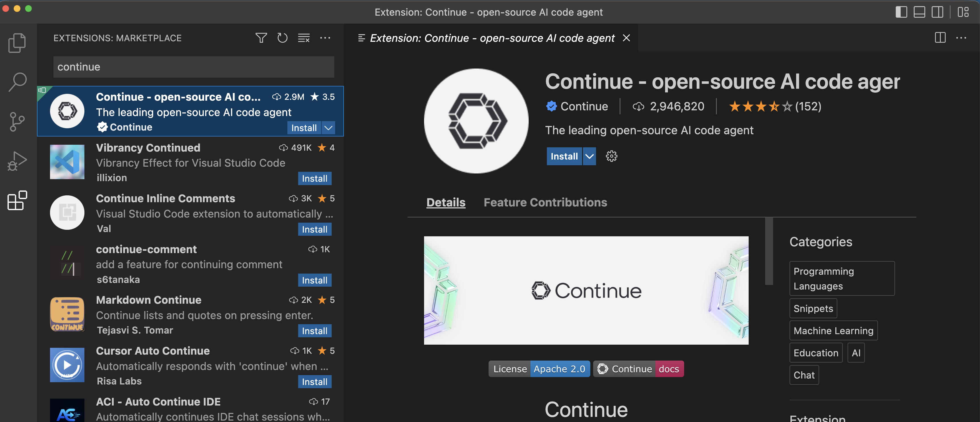Click Vibrancy Continued extension icon
Image resolution: width=980 pixels, height=422 pixels.
67,162
